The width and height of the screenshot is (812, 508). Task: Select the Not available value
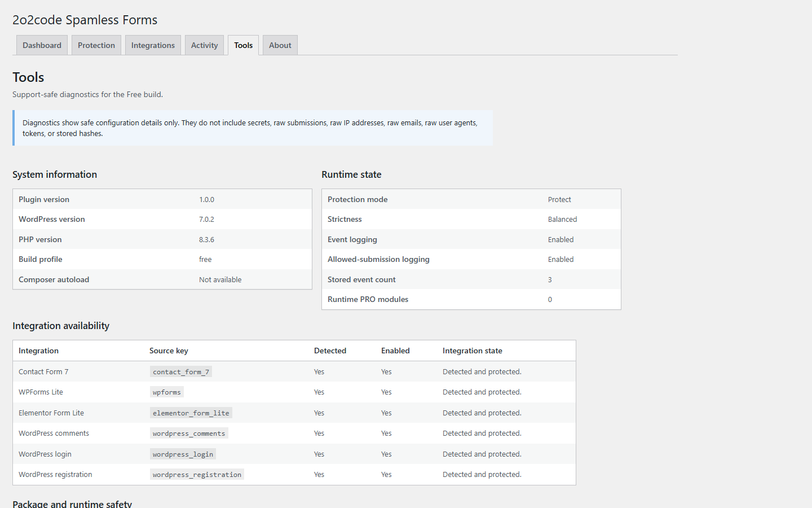[220, 280]
